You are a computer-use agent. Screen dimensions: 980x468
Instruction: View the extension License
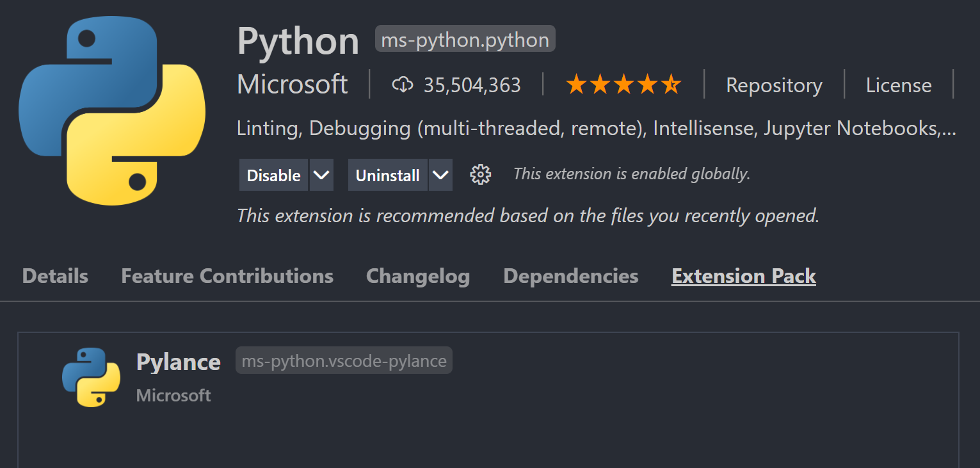(x=898, y=85)
